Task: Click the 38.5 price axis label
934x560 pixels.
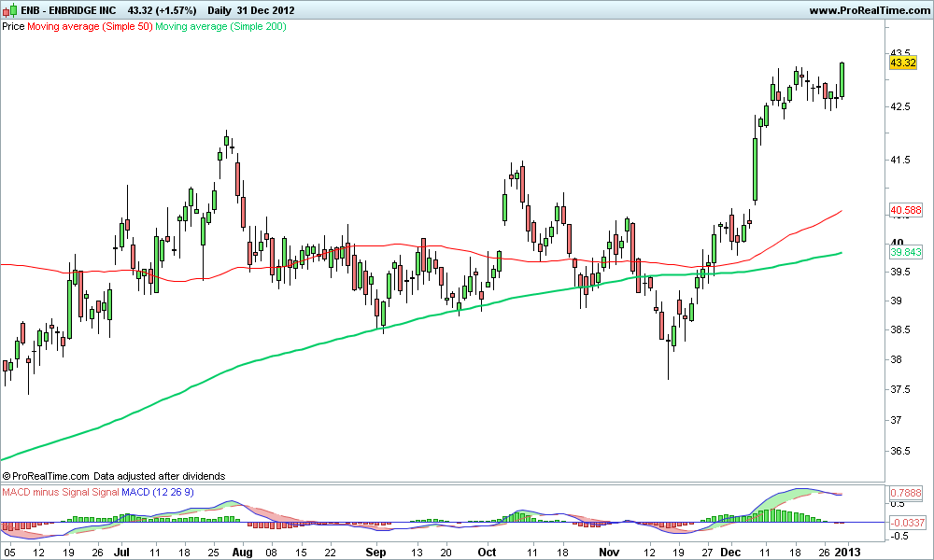Action: [x=900, y=329]
